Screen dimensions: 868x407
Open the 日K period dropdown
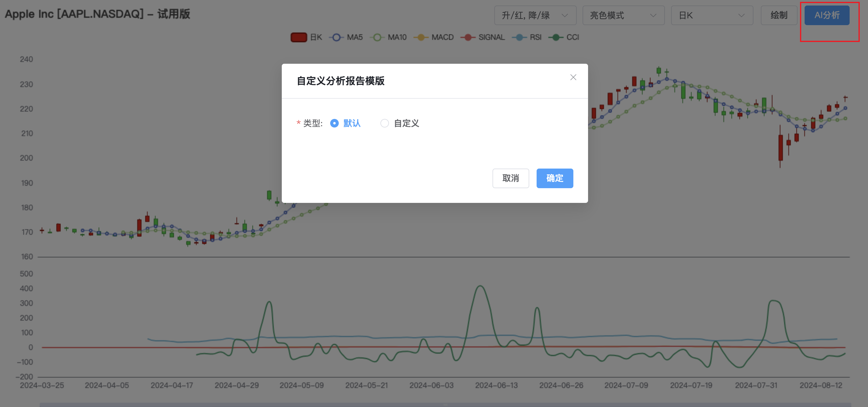(x=712, y=16)
